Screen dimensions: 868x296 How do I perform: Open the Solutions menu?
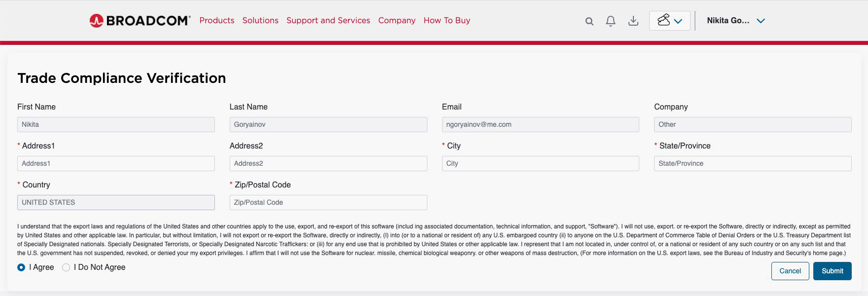point(260,21)
